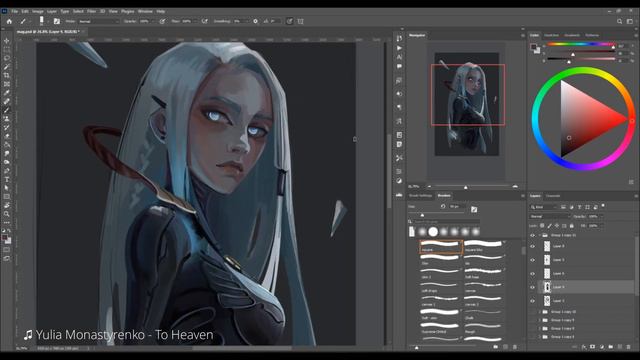The image size is (640, 360).
Task: Create new fill or adjustment layer icon
Action: (x=602, y=347)
